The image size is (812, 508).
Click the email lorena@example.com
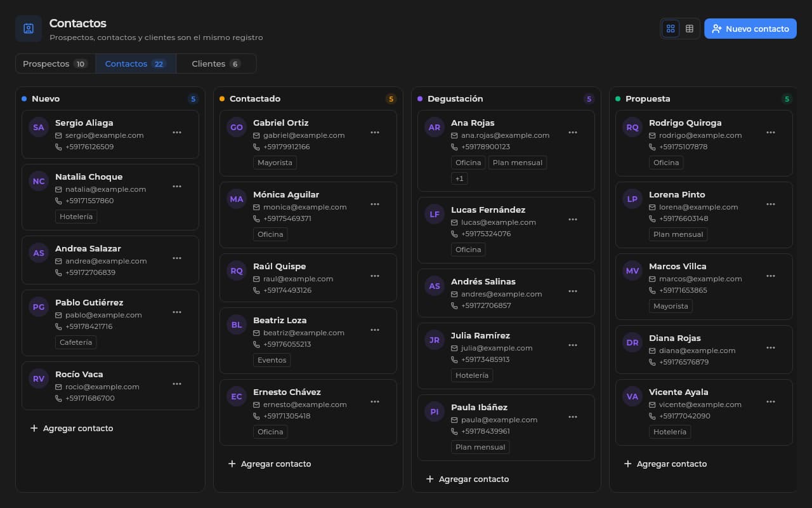click(x=698, y=207)
